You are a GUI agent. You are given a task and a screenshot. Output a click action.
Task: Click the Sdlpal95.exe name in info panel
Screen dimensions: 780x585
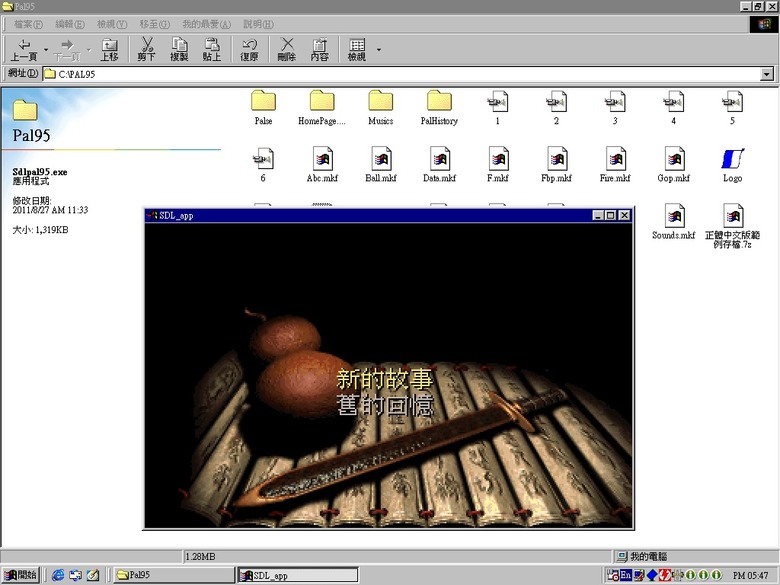(x=40, y=172)
